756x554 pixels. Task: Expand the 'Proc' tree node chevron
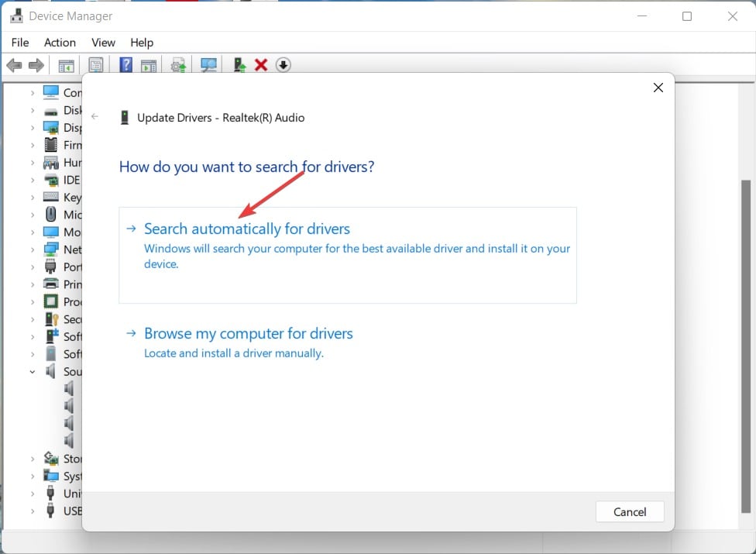click(x=33, y=302)
